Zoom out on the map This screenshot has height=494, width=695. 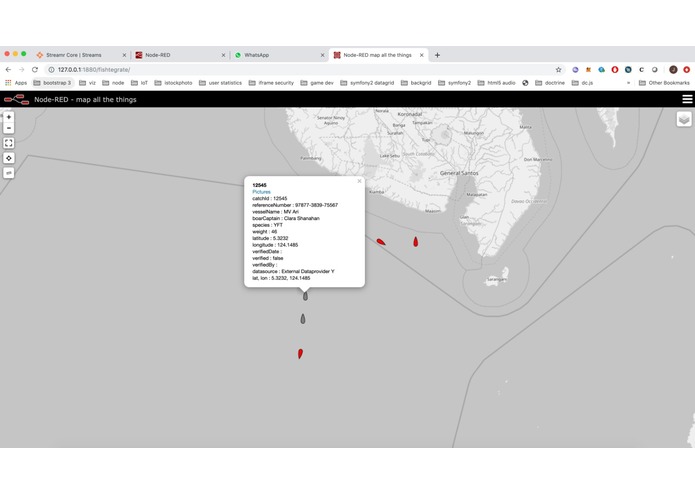pyautogui.click(x=8, y=128)
